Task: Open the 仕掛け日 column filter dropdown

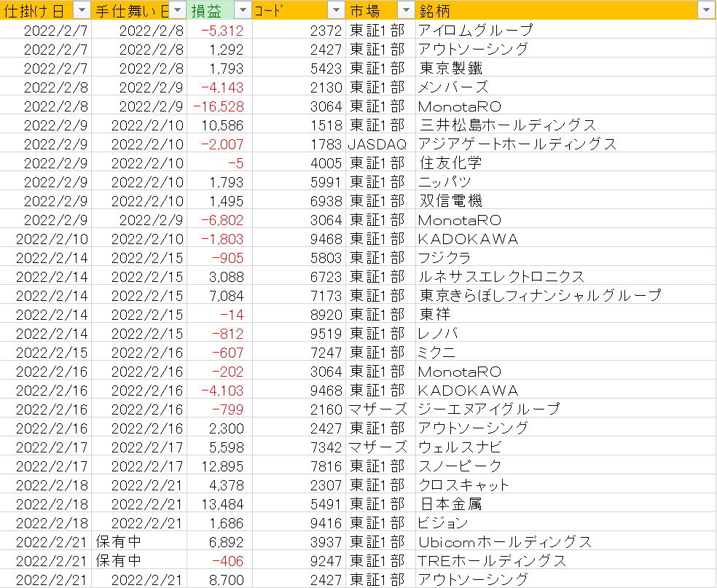Action: pyautogui.click(x=82, y=10)
